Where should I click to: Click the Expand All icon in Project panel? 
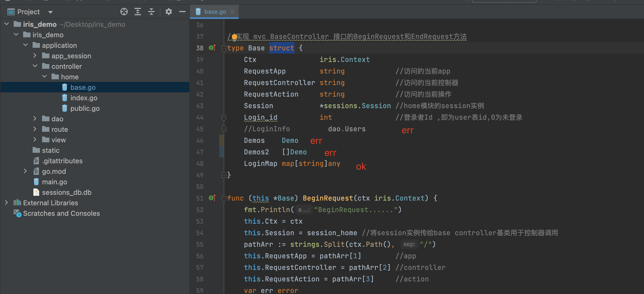tap(138, 12)
